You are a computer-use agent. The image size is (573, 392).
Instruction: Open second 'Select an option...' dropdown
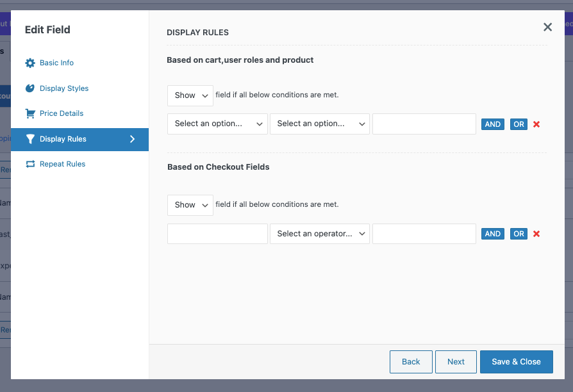320,124
